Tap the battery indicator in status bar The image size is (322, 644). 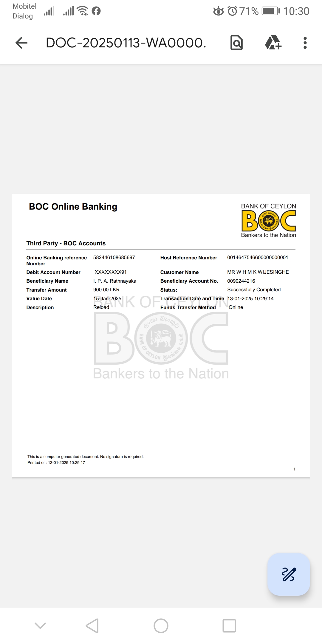(270, 11)
